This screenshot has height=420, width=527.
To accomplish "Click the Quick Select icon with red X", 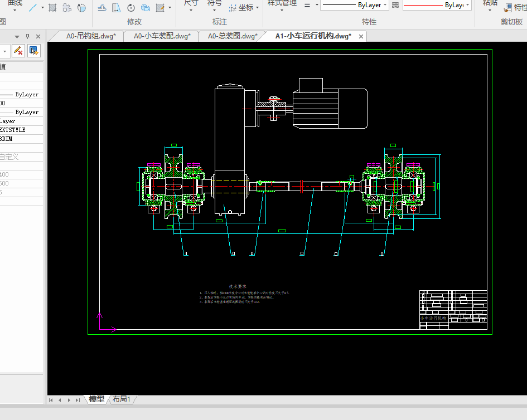I will point(18,51).
